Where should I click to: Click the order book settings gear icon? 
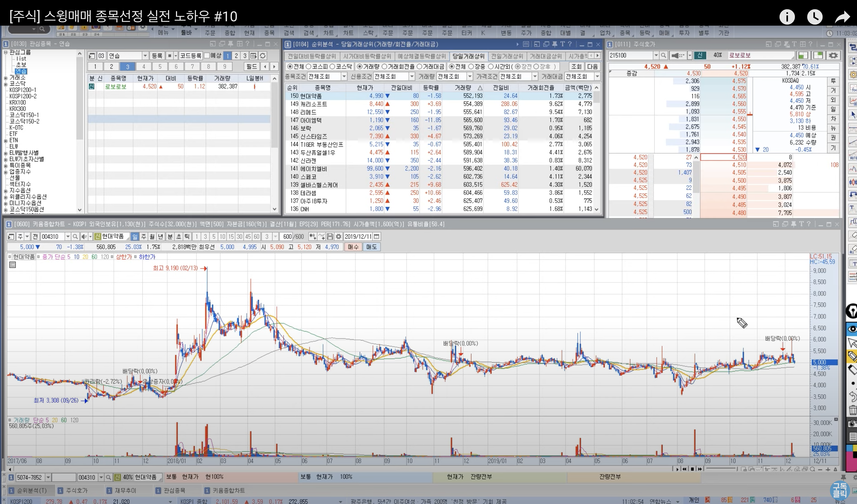(x=833, y=55)
